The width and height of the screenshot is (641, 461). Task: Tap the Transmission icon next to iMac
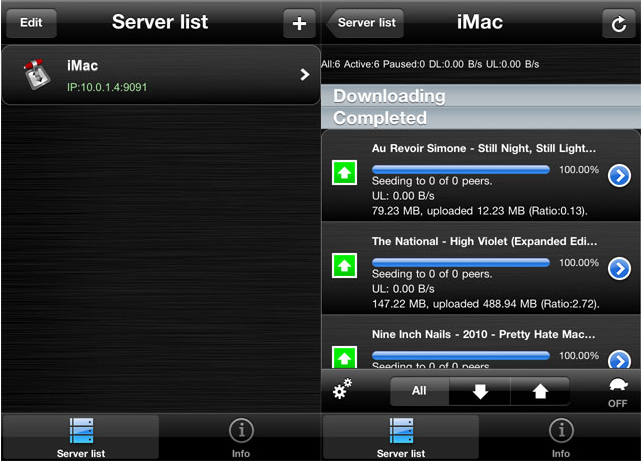[x=36, y=74]
